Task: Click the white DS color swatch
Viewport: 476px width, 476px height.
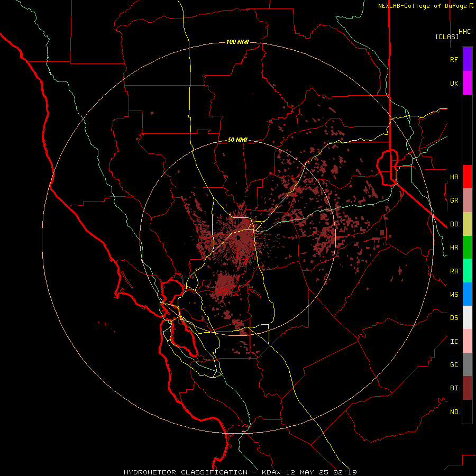Action: click(467, 317)
